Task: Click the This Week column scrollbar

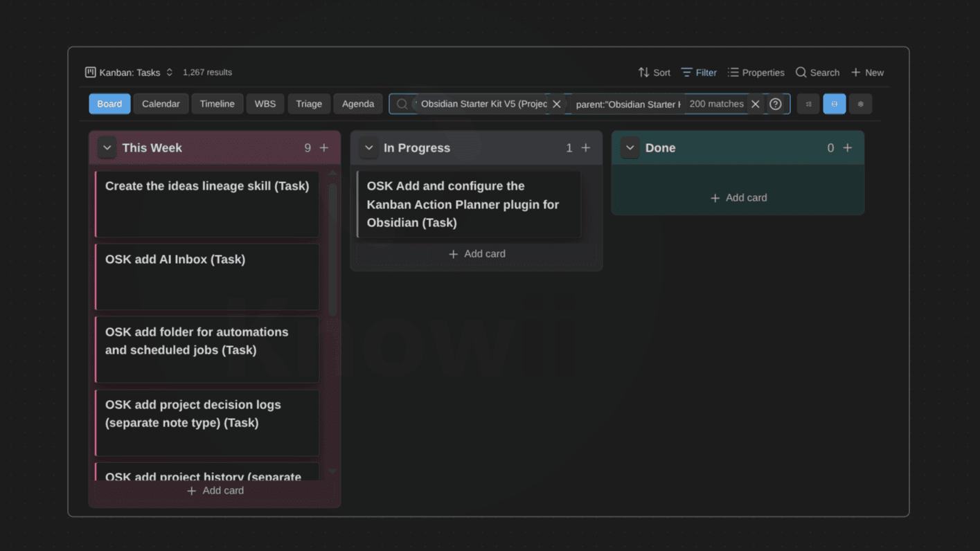Action: point(332,249)
